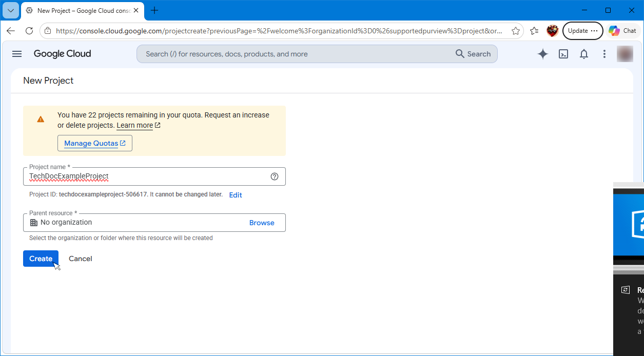Cancel project creation
The image size is (644, 356).
point(81,259)
